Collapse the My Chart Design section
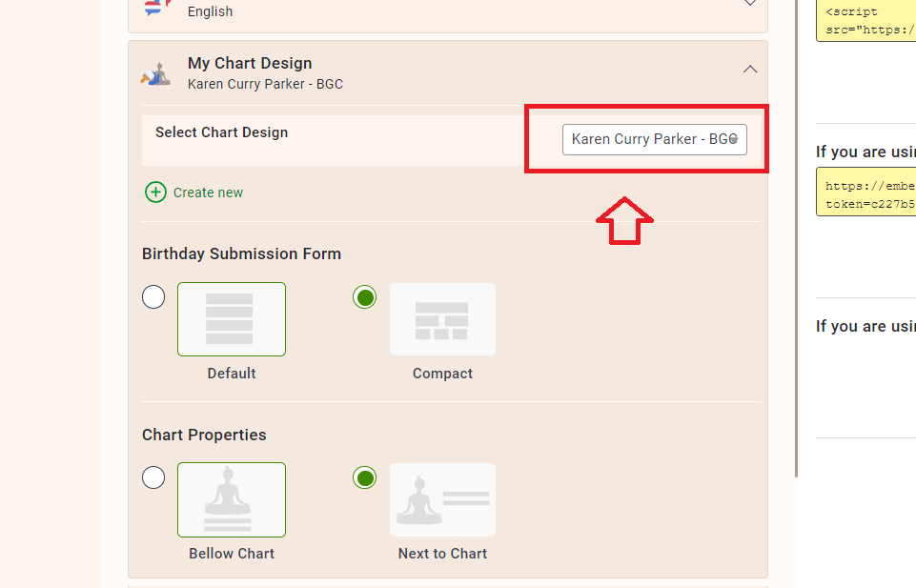The height and width of the screenshot is (588, 916). 750,70
